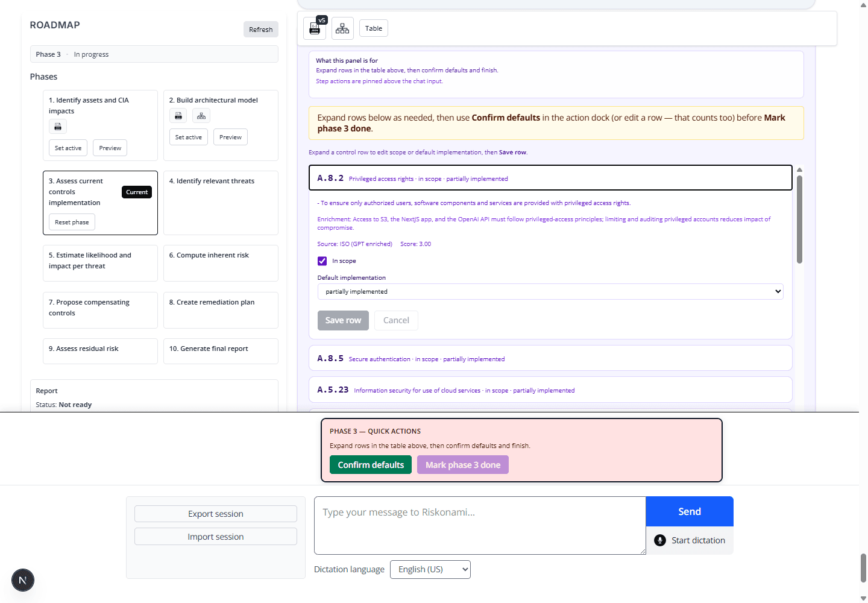868x603 pixels.
Task: Open diagram icon under Build architectural model
Action: (201, 116)
